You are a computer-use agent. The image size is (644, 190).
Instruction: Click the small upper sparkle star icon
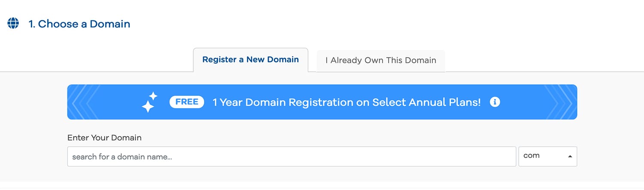pyautogui.click(x=153, y=96)
